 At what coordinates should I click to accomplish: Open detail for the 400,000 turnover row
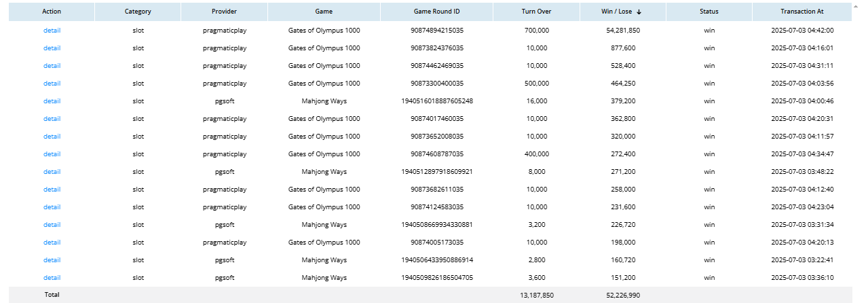(x=52, y=154)
